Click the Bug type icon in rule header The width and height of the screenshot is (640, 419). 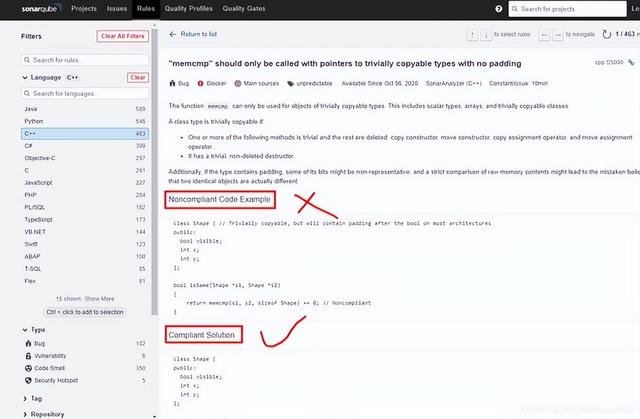click(172, 83)
